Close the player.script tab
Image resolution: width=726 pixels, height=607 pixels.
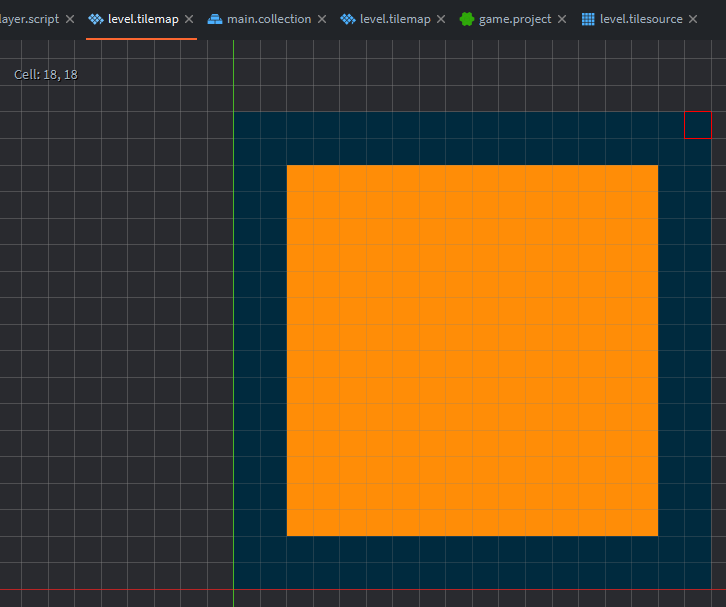pos(69,19)
